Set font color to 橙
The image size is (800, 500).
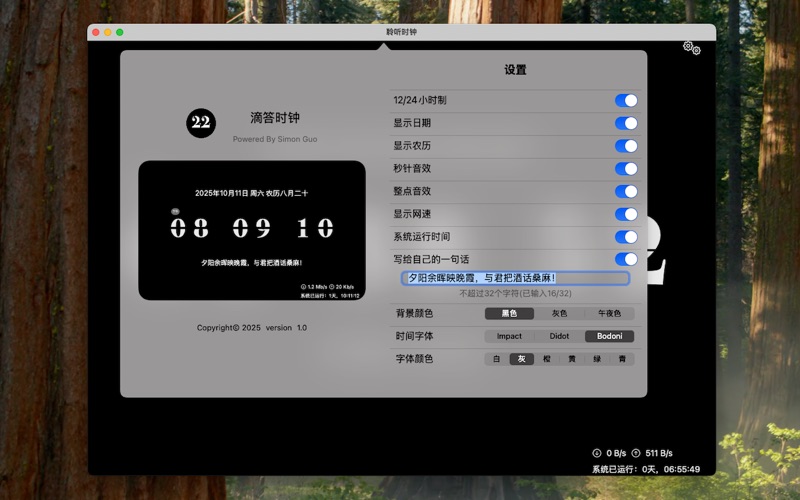(546, 359)
